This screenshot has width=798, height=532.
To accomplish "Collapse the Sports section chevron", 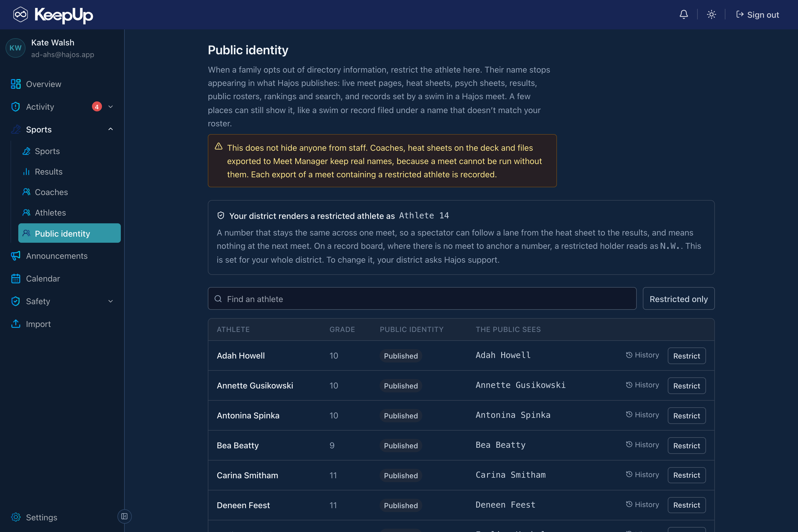I will click(x=111, y=129).
